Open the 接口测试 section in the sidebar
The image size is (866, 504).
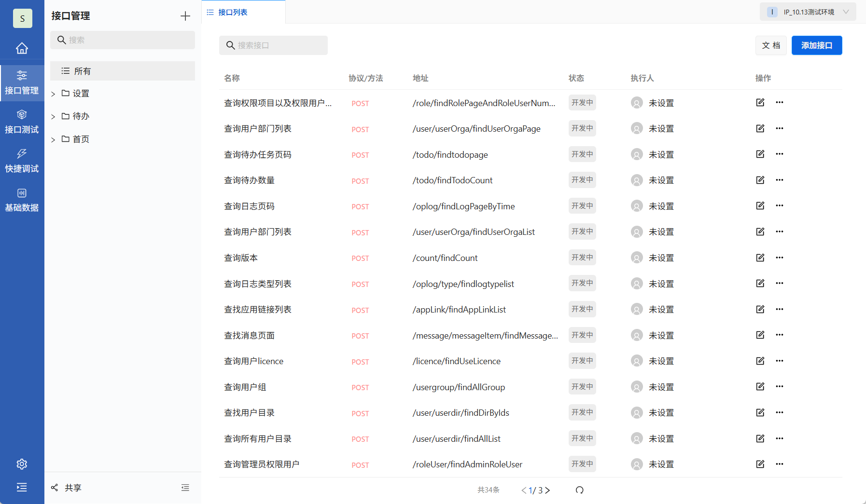point(22,122)
